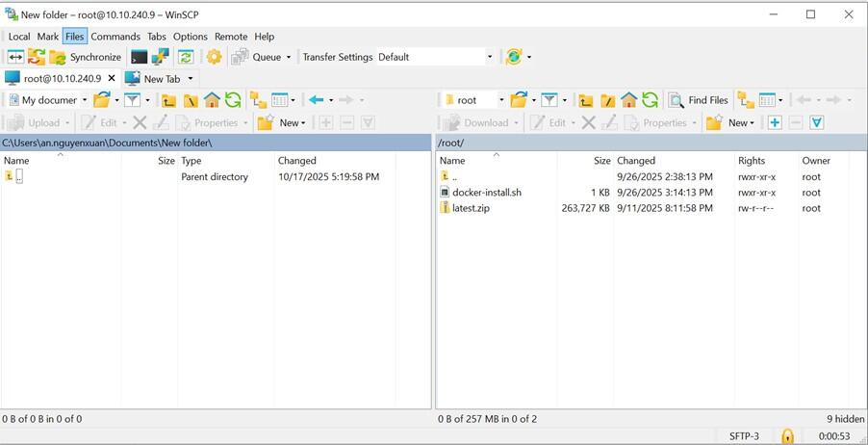
Task: Click the 9 hidden status label
Action: pyautogui.click(x=845, y=419)
